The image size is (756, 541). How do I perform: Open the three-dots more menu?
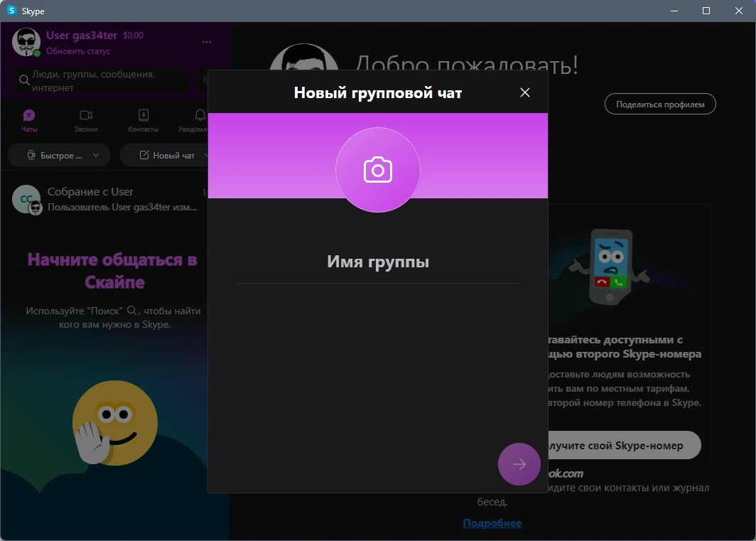pos(206,42)
